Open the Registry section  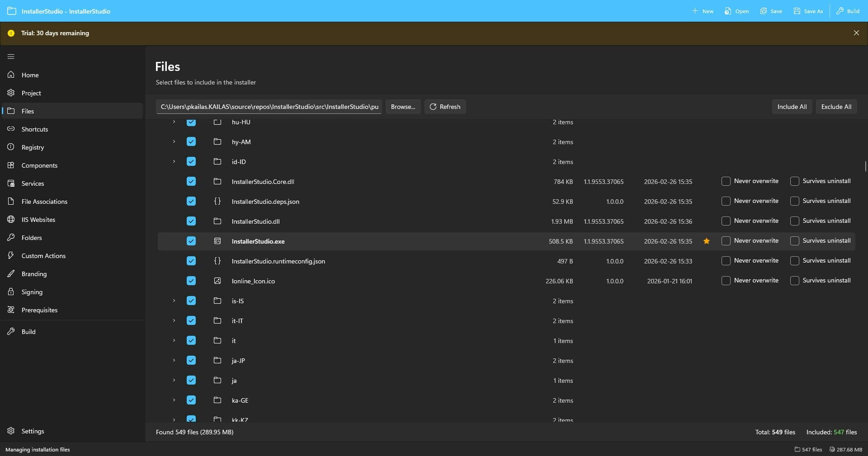pos(32,147)
